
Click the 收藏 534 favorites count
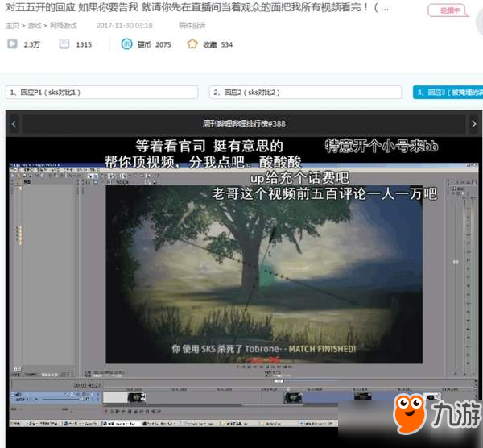click(218, 44)
